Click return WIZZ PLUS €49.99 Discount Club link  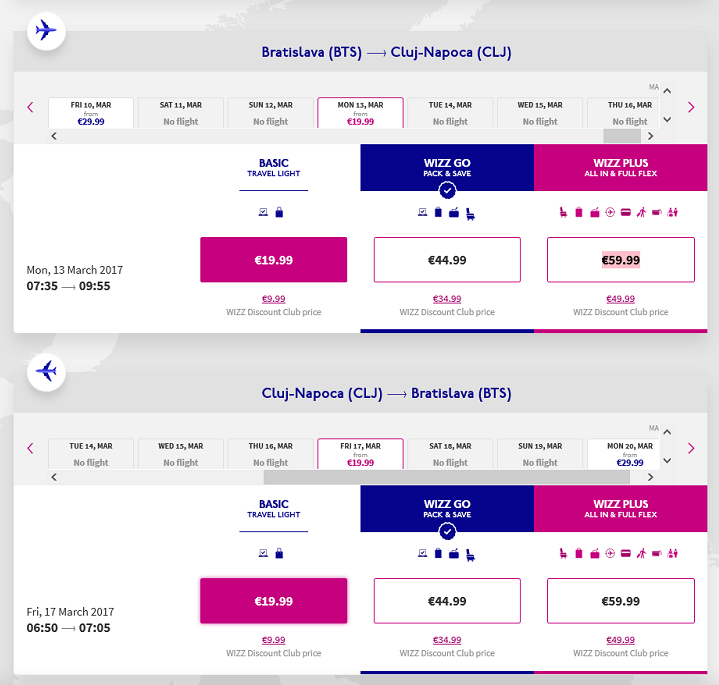tap(620, 640)
